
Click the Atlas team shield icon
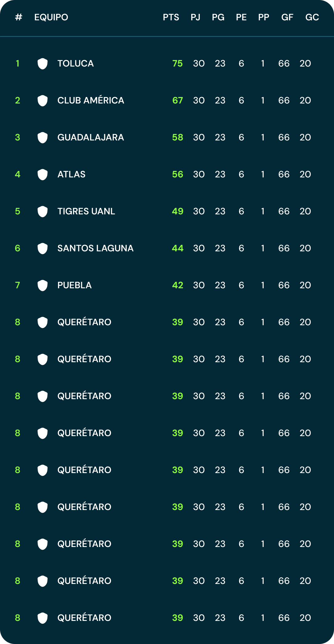(x=43, y=175)
